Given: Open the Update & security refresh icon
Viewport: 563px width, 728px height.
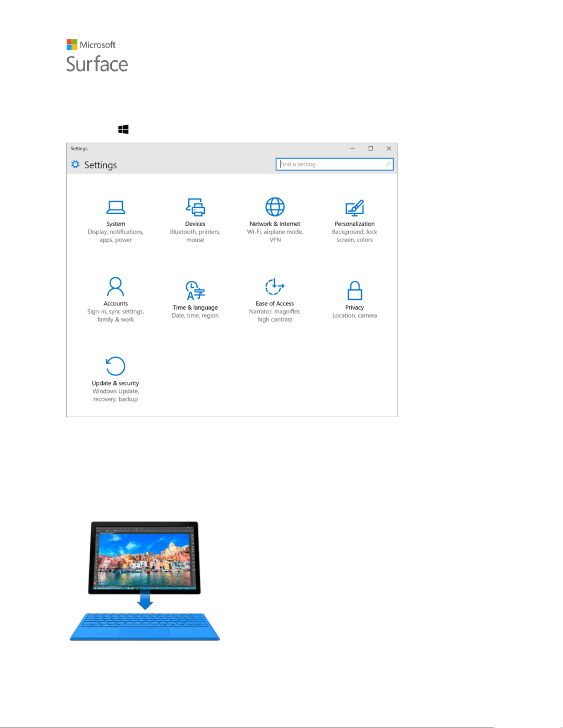Looking at the screenshot, I should point(115,366).
